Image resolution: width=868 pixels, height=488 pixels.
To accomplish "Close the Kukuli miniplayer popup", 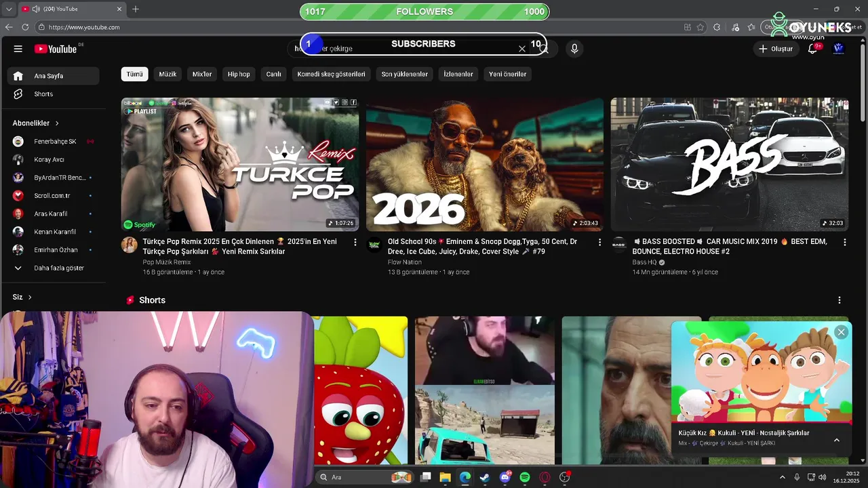I will tap(841, 332).
